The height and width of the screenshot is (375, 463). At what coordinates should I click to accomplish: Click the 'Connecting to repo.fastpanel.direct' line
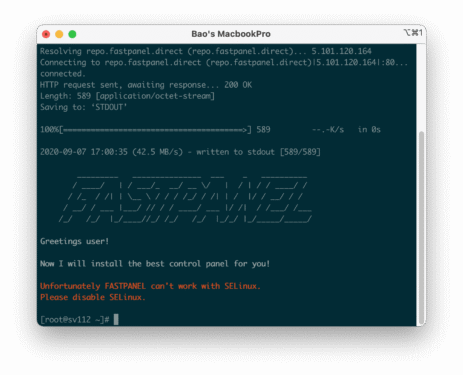(224, 62)
